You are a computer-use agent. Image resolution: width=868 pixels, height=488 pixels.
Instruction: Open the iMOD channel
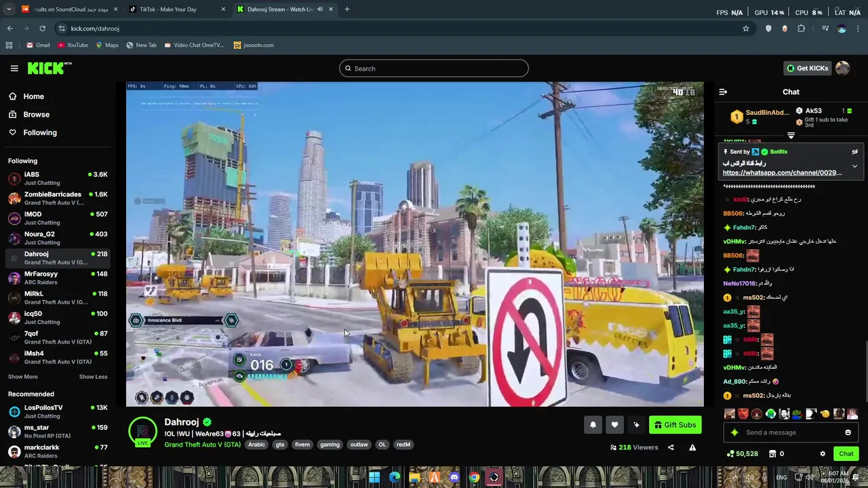point(58,218)
